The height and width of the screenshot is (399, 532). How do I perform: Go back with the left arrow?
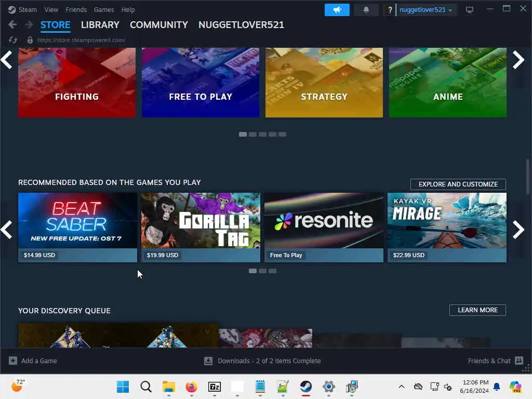12,24
